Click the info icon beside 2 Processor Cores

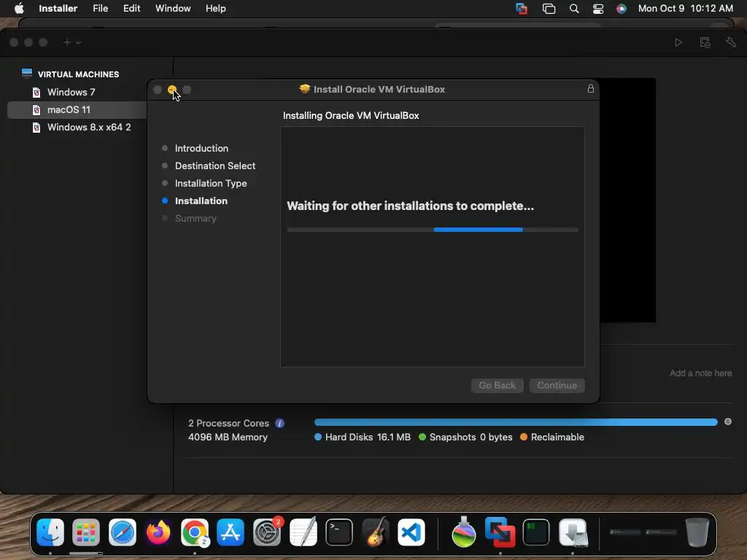[279, 424]
